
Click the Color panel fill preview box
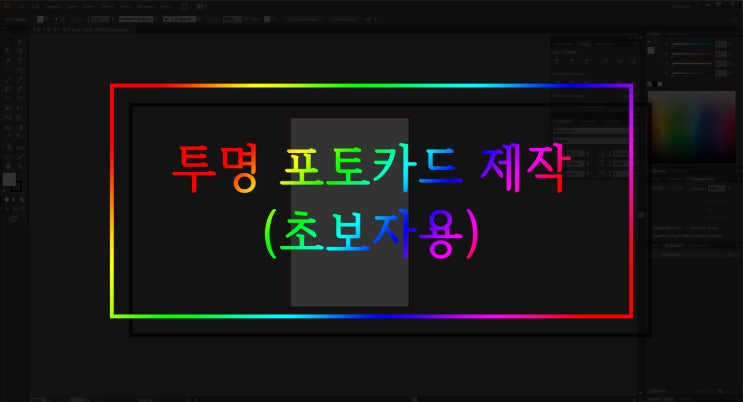(651, 50)
